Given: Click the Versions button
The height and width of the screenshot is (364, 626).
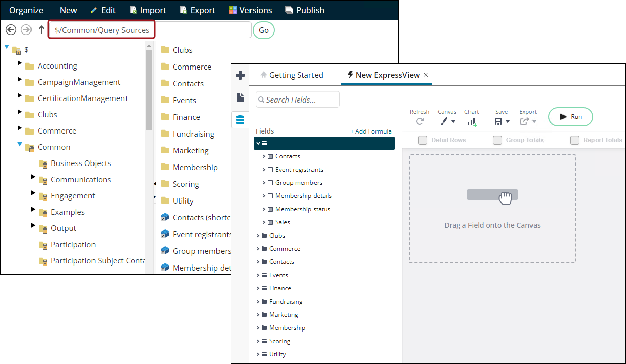Looking at the screenshot, I should (x=251, y=10).
